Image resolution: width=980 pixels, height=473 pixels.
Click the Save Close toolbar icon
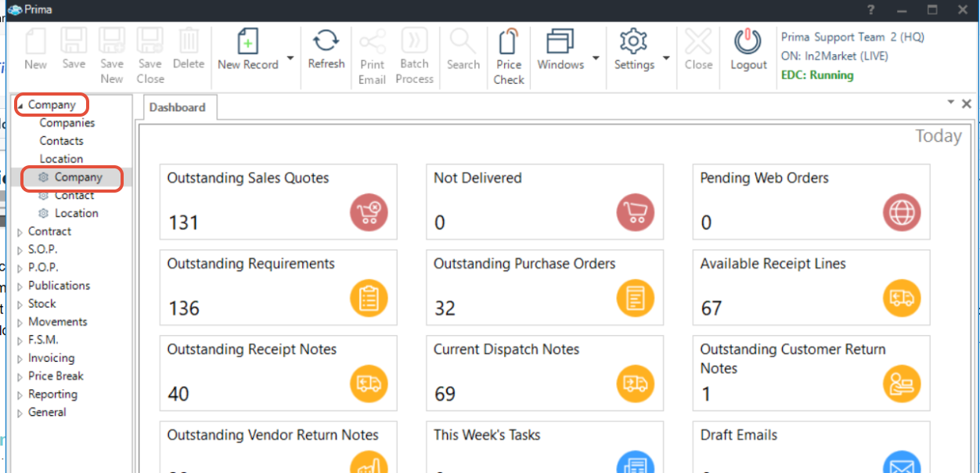(x=150, y=41)
